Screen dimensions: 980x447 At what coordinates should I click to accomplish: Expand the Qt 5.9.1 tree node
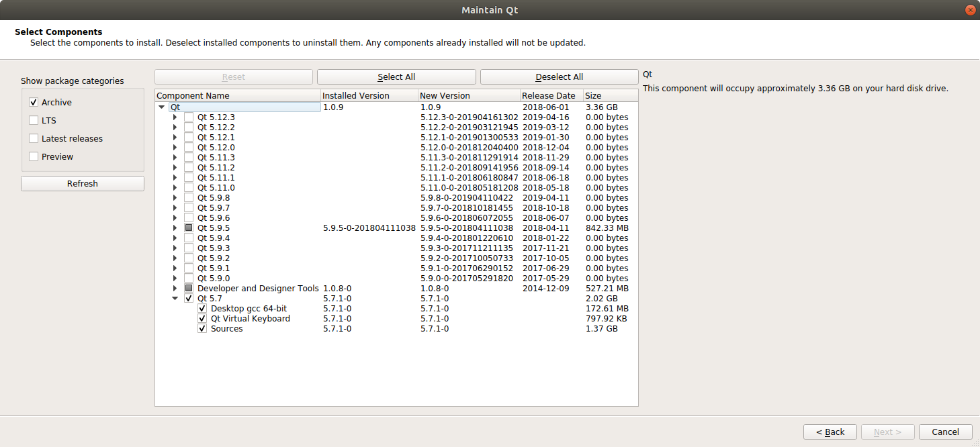coord(175,268)
